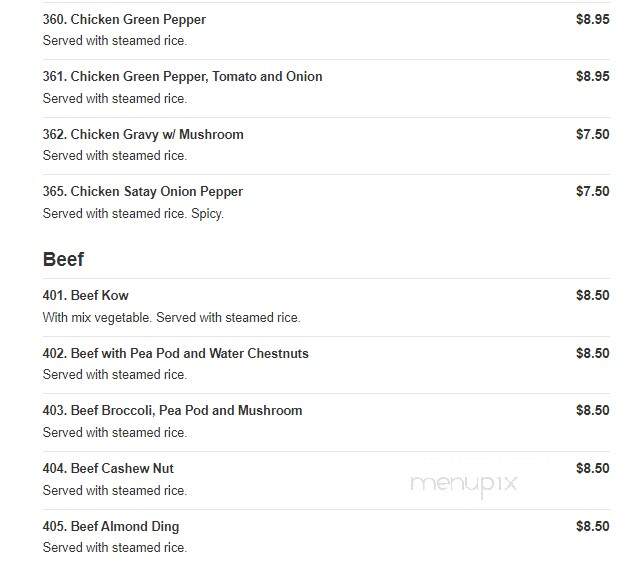Image resolution: width=643 pixels, height=566 pixels.
Task: Click the $8.95 price for item 361
Action: point(593,76)
